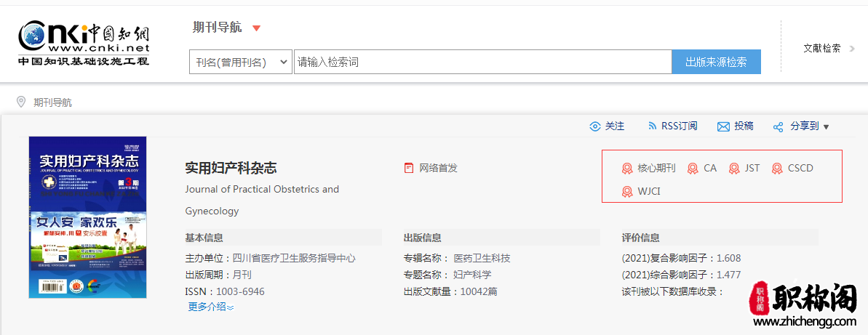Screen dimensions: 868x335
Task: Click the WJCI badge icon
Action: pos(627,192)
